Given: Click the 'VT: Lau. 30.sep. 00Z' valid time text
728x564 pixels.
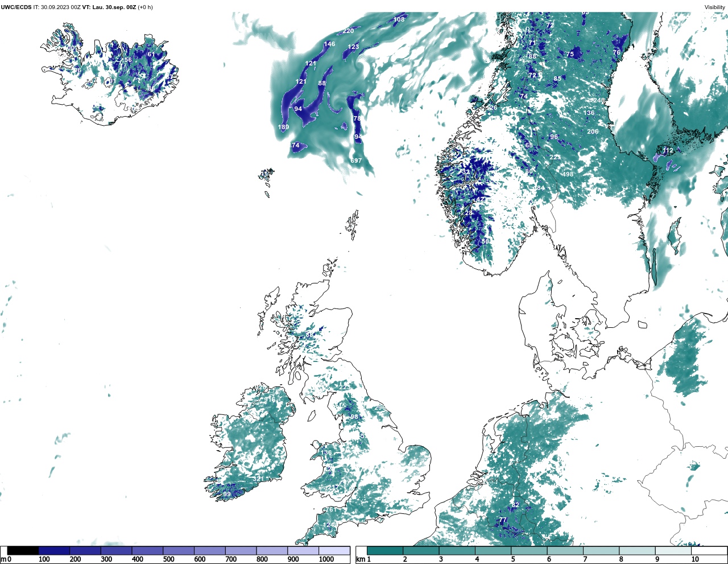Looking at the screenshot, I should tap(109, 7).
